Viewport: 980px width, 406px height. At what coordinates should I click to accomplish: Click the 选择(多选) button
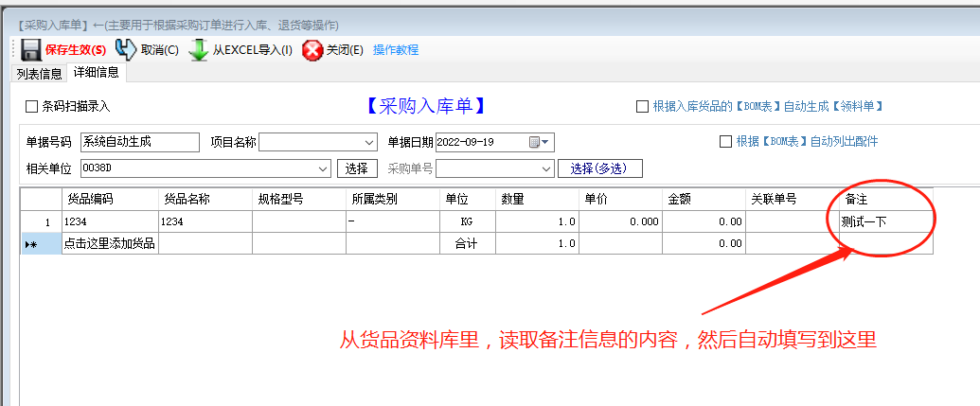coord(600,168)
